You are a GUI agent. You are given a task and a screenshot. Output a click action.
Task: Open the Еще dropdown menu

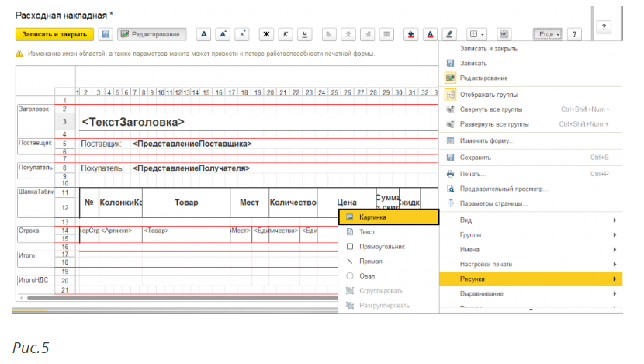click(548, 35)
